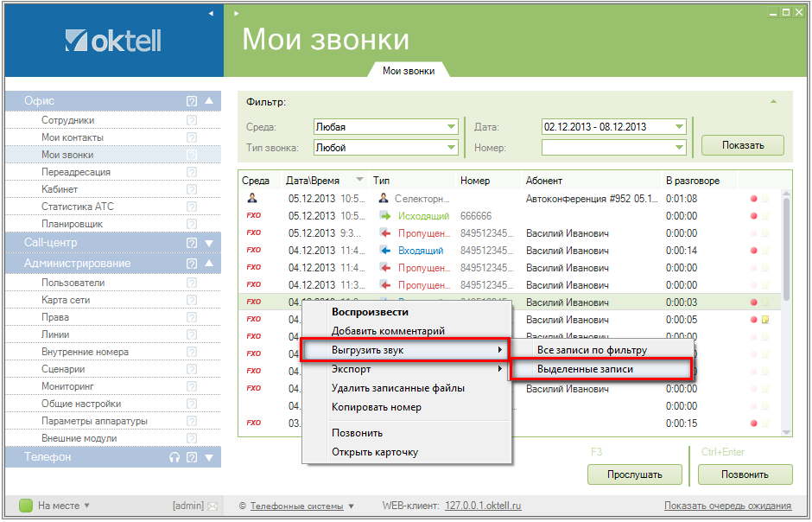The height and width of the screenshot is (522, 812).
Task: Click the headphones icon in Телефон header
Action: click(174, 457)
